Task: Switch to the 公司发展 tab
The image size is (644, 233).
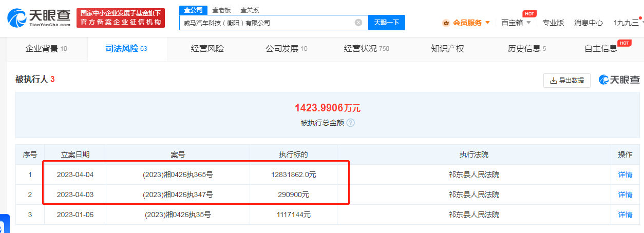Action: 287,49
